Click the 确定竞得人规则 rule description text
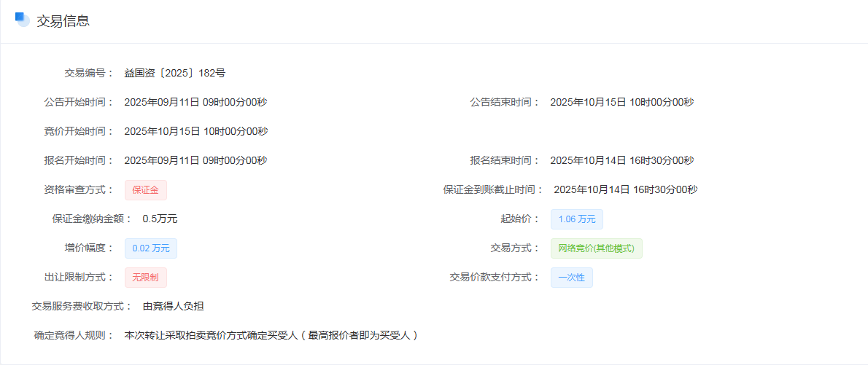 click(271, 335)
